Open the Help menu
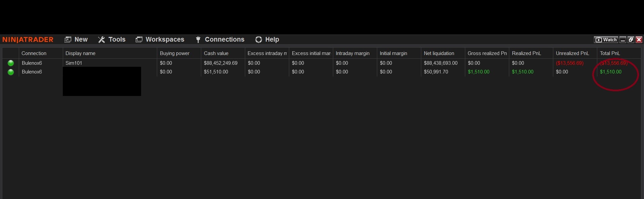The height and width of the screenshot is (199, 644). click(267, 40)
